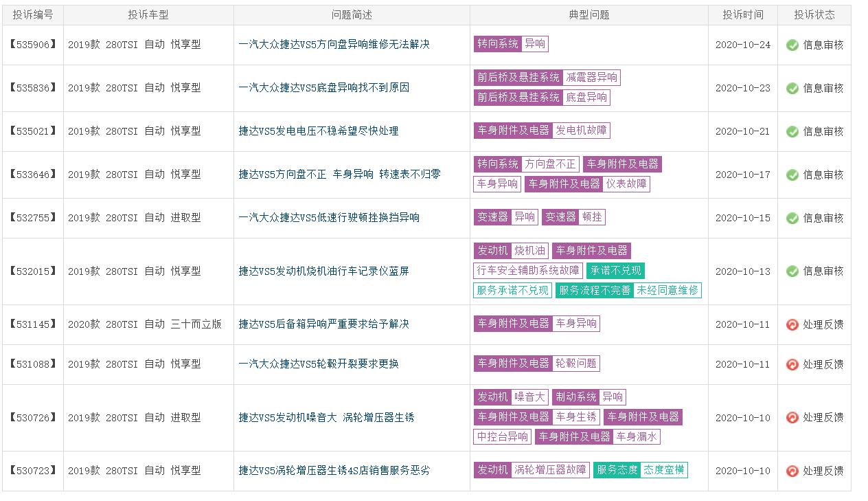Click complaint number 【532015】
This screenshot has height=501, width=868.
[x=33, y=271]
